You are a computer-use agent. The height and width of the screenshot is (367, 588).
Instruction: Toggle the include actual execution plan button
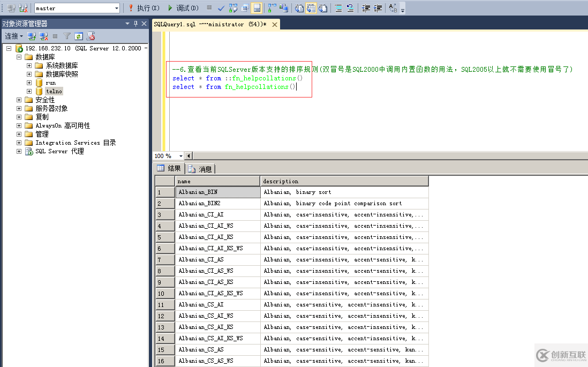pos(272,8)
